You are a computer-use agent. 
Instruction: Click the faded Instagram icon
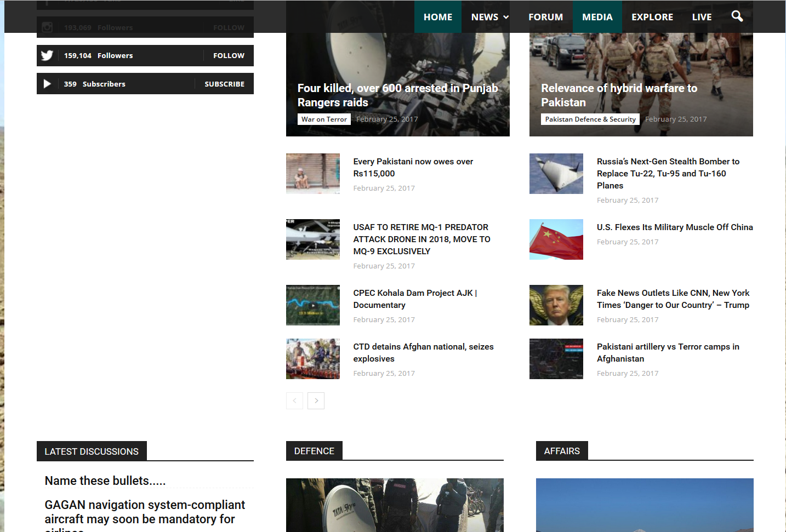point(47,27)
